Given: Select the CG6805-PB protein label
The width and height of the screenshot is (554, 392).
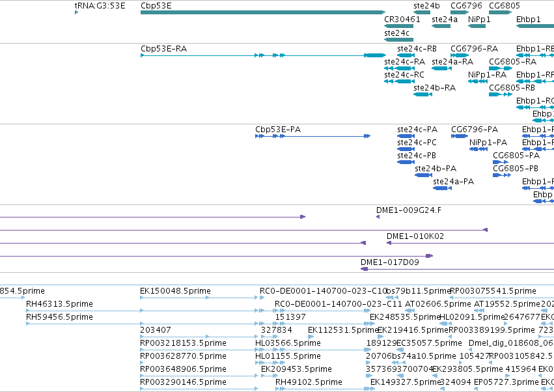Looking at the screenshot, I should pos(516,169).
